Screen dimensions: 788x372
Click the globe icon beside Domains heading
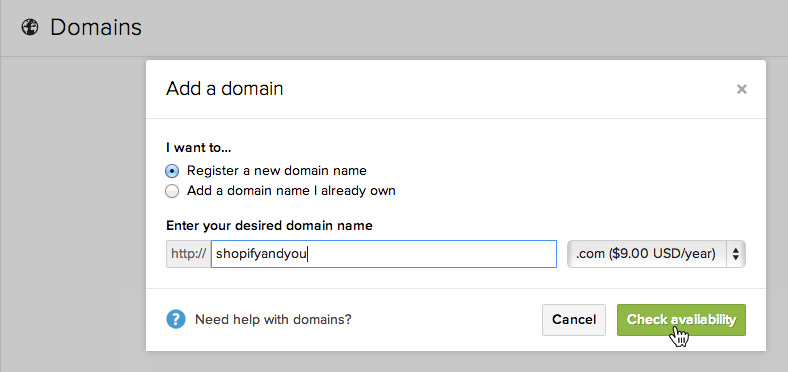(x=30, y=27)
